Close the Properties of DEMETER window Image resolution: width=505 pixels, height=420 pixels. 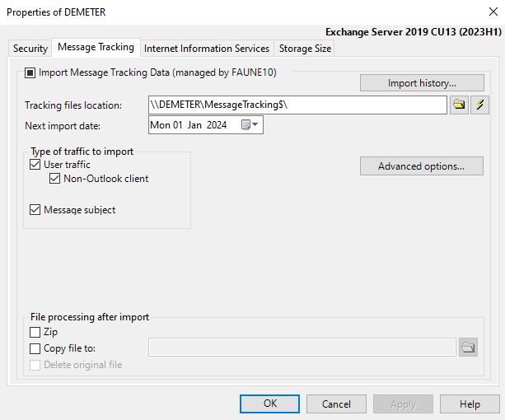click(493, 12)
